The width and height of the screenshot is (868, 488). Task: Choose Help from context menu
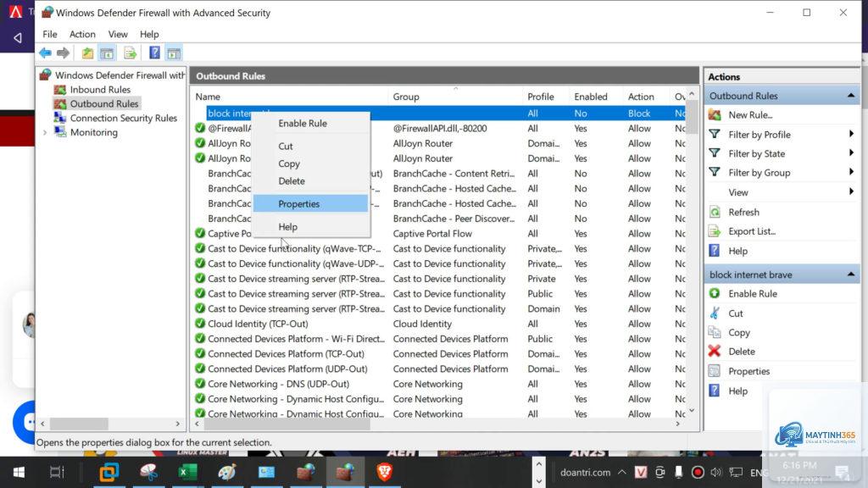(310, 227)
